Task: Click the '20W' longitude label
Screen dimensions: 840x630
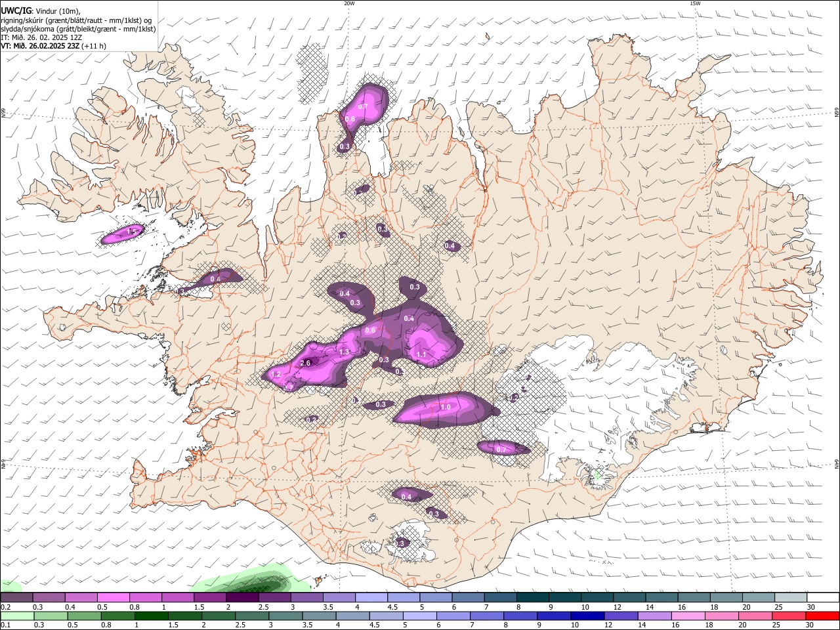Action: [349, 3]
